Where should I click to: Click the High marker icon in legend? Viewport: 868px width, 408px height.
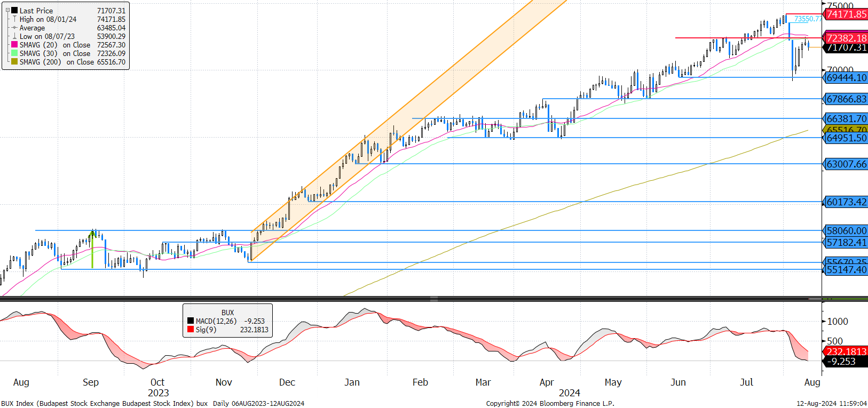pyautogui.click(x=15, y=19)
